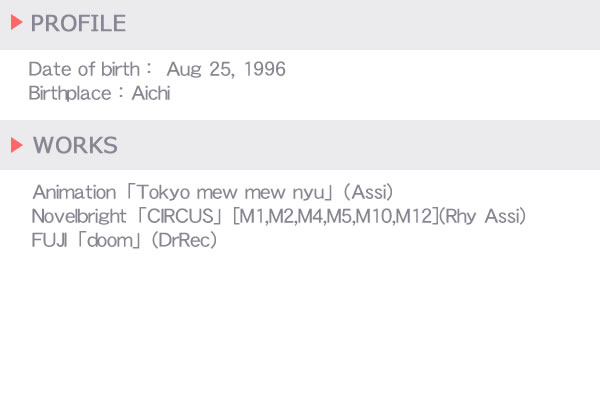
Task: Select the 'Date of birth' label
Action: [x=84, y=69]
